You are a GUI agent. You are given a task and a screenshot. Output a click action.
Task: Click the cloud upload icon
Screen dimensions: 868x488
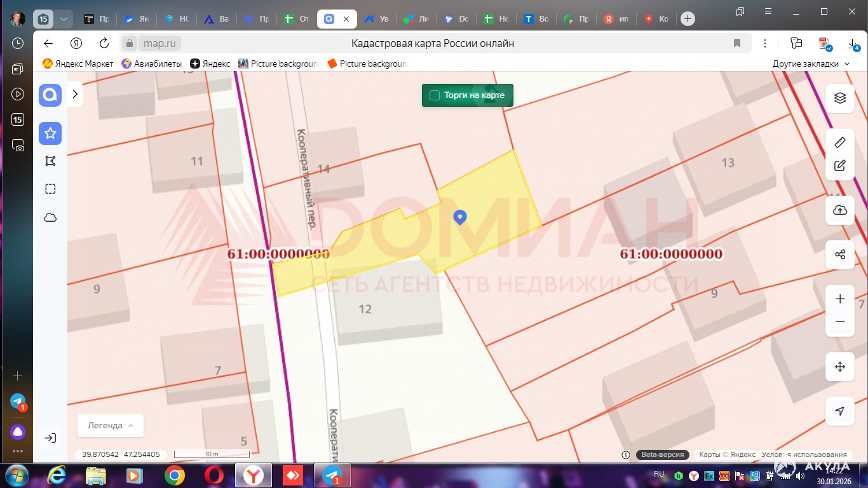coord(839,210)
